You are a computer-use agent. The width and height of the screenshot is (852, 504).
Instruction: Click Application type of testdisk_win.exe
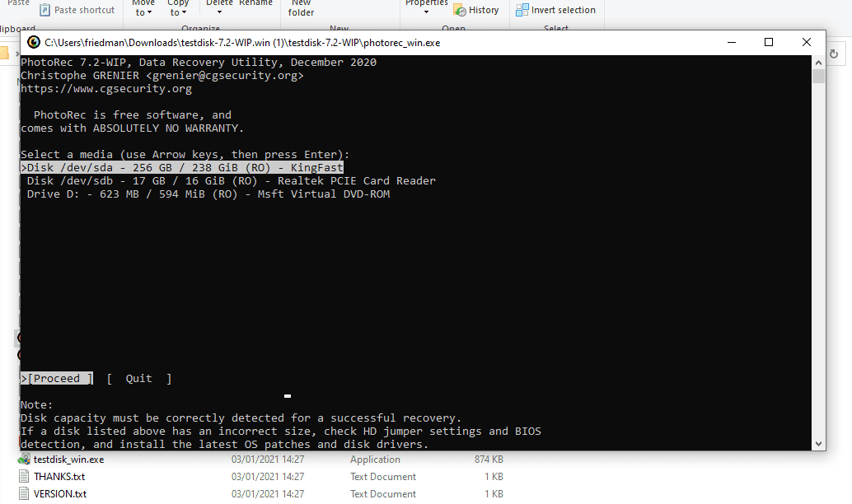[375, 460]
